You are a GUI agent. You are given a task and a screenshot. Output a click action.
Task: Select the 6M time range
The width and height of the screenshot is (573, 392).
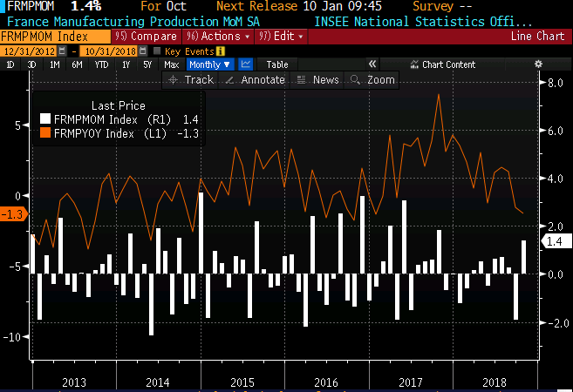pyautogui.click(x=77, y=64)
